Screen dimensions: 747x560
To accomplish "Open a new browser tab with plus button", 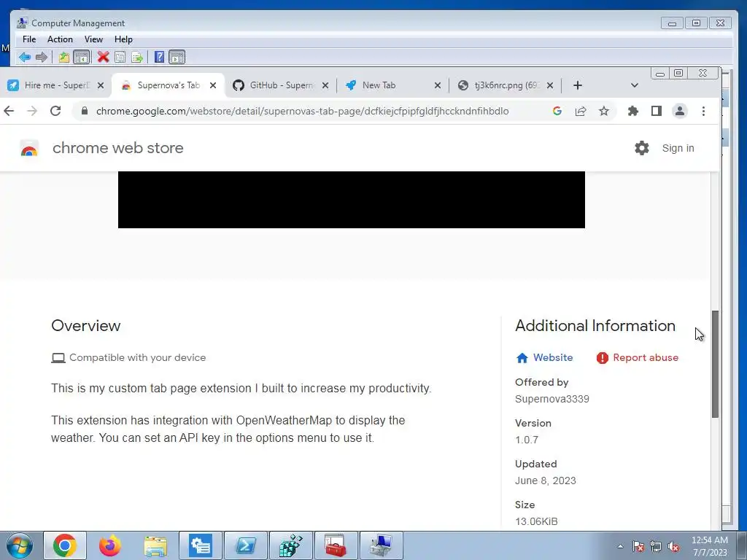I will (578, 85).
